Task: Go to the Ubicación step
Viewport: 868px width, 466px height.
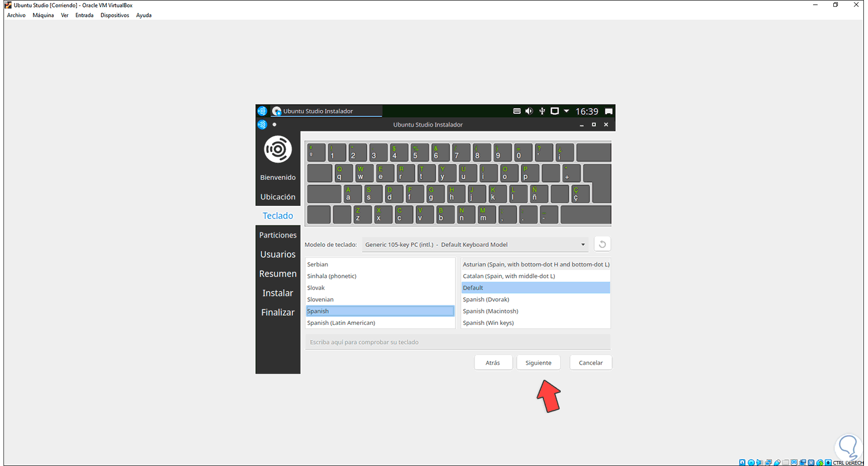Action: (278, 197)
